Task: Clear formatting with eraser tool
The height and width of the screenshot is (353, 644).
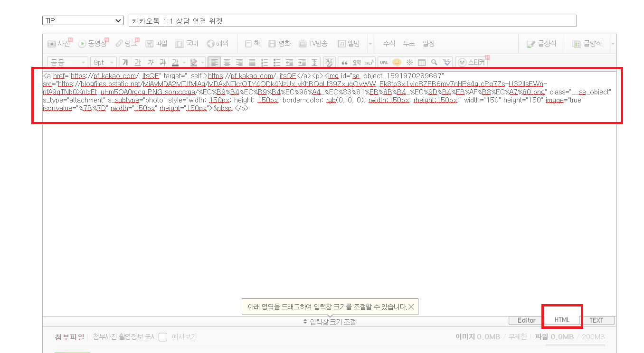Action: click(329, 62)
